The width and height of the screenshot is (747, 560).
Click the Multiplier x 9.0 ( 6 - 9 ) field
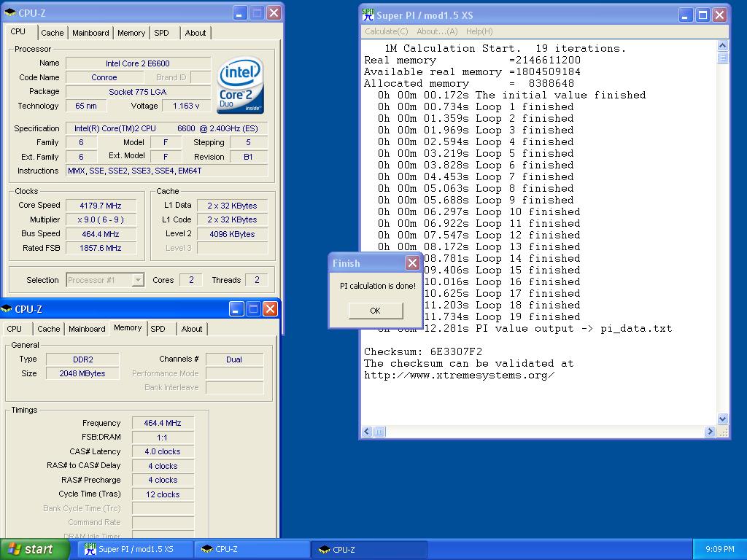tap(101, 219)
